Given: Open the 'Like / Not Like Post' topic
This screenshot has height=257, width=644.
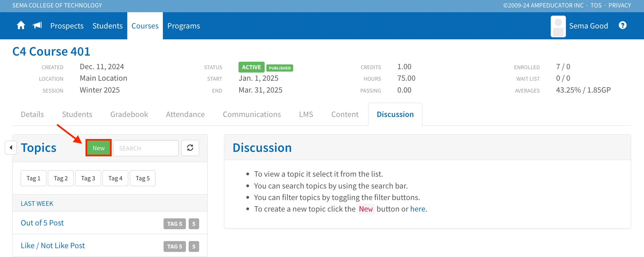Looking at the screenshot, I should (x=53, y=245).
